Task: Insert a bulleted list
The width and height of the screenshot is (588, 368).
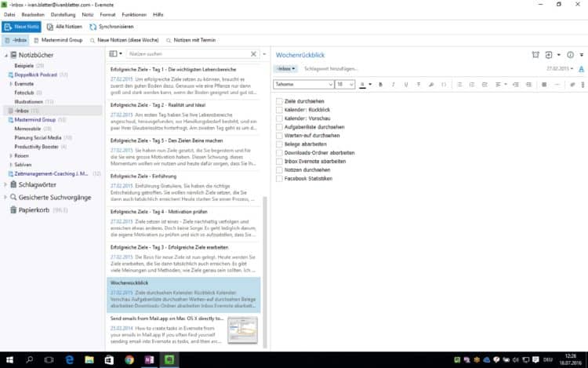Action: point(459,85)
